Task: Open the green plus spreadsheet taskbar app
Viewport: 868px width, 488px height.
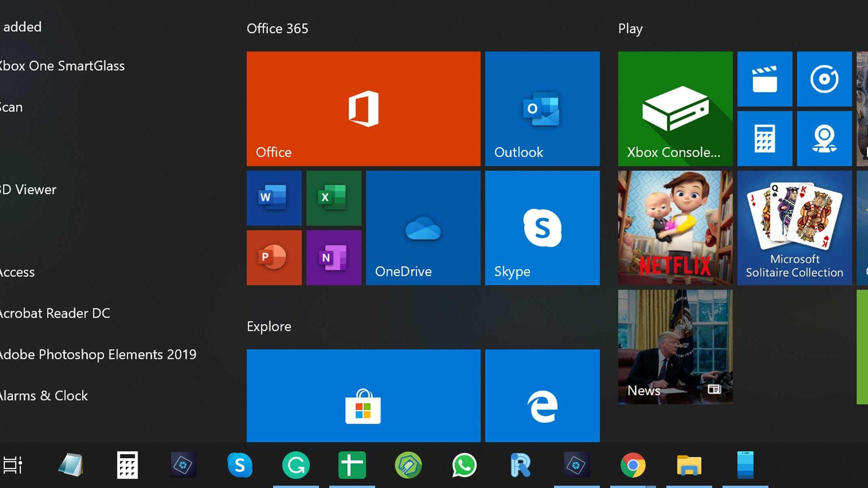Action: point(352,465)
